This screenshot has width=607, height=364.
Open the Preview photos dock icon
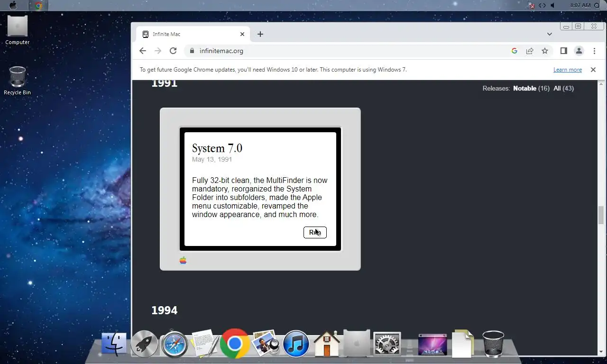tap(266, 344)
